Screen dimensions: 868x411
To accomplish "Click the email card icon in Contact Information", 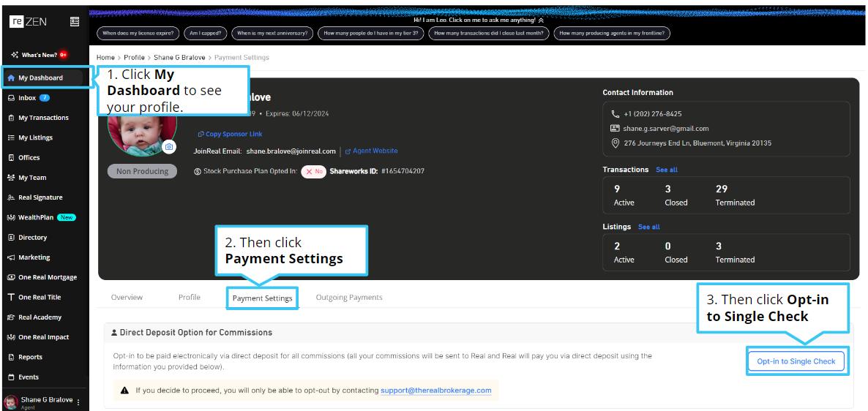I will tap(615, 128).
